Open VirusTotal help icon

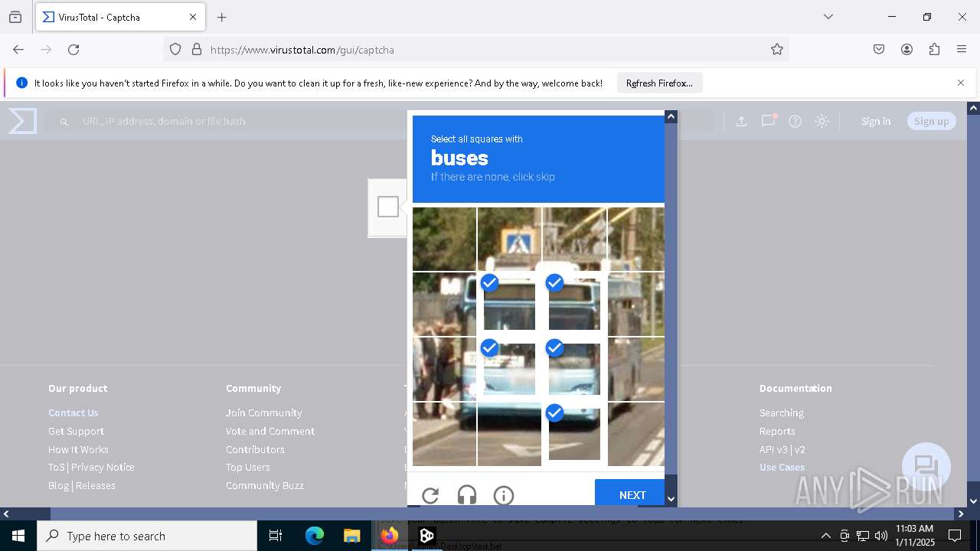pos(795,121)
